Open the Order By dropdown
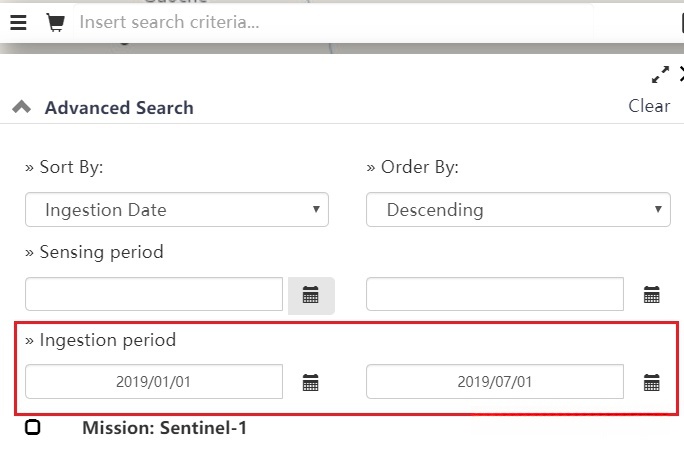Image resolution: width=684 pixels, height=450 pixels. point(517,210)
